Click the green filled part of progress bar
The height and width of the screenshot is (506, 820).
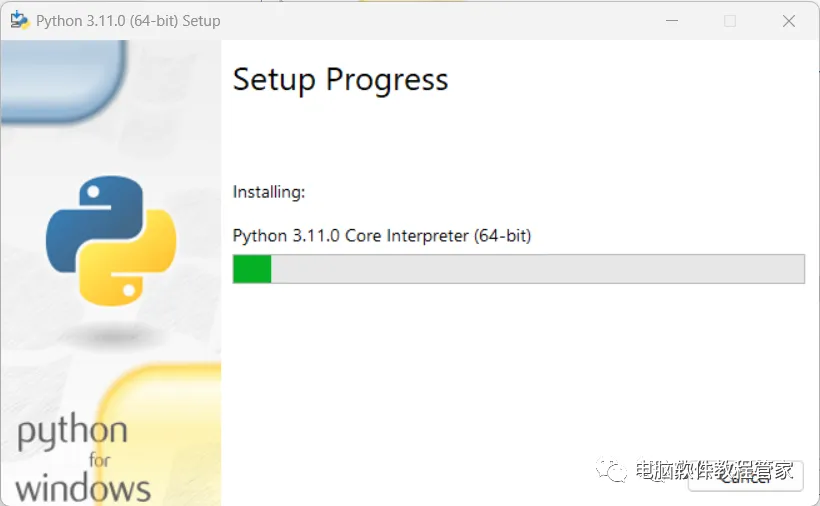(x=252, y=269)
